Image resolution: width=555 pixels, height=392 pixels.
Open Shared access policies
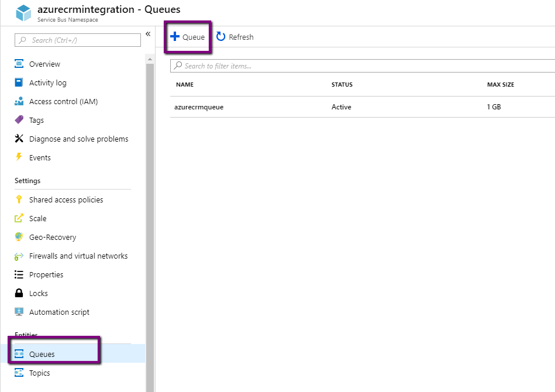66,200
